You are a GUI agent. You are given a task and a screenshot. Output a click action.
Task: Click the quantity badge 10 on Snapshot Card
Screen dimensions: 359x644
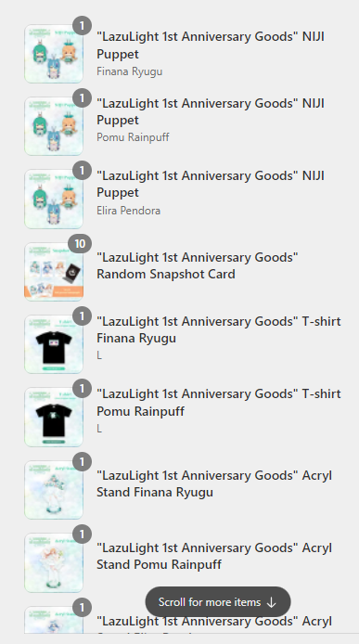click(80, 243)
